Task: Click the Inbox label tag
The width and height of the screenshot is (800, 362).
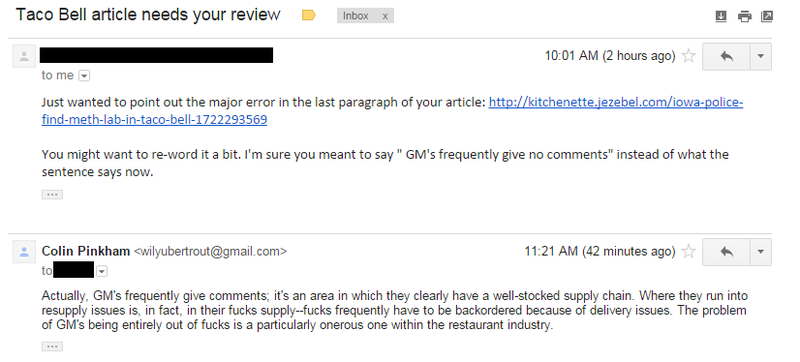Action: coord(356,16)
